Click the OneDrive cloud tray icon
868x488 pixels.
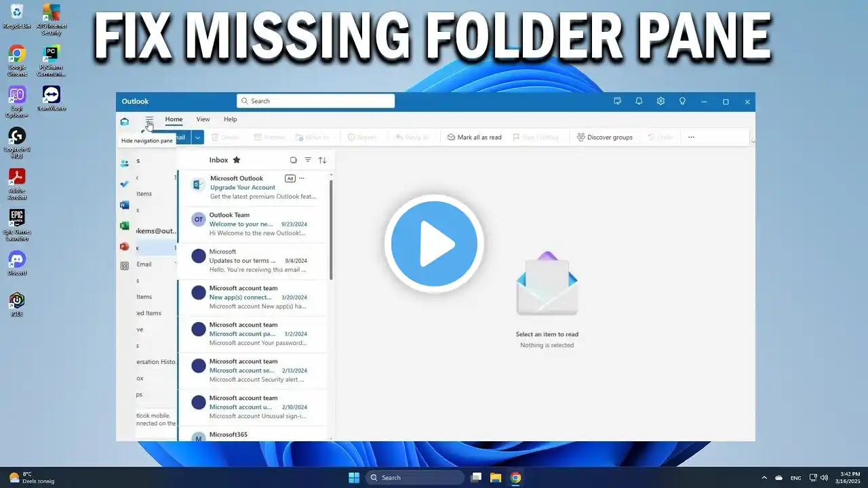779,478
